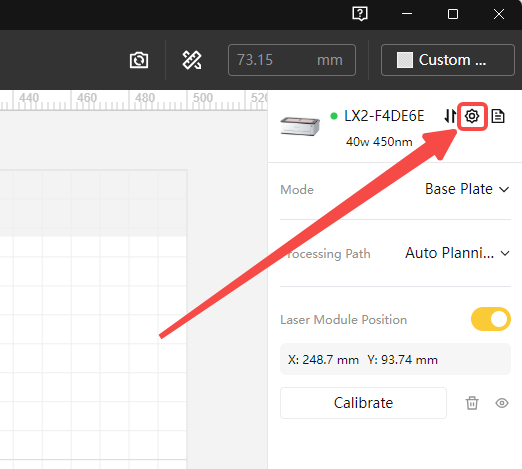
Task: Select the ruler and pencil measure tool
Action: point(192,60)
